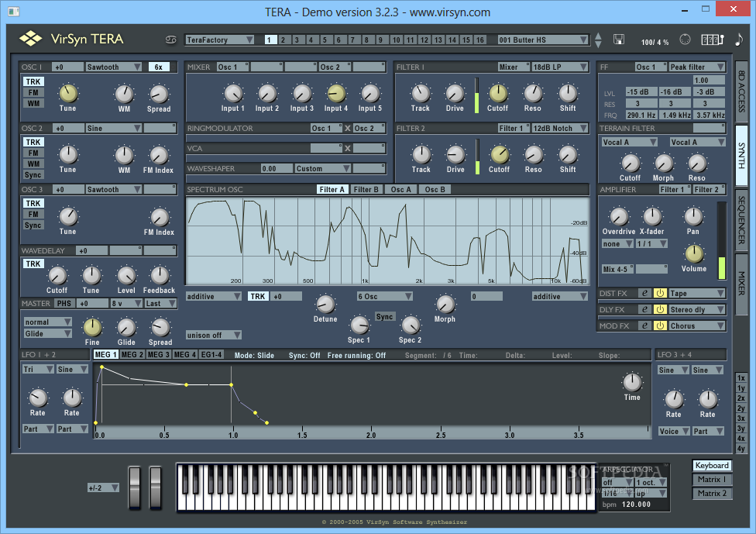Click the Matrix 1 button
Screen dimensions: 756x534
coord(712,480)
